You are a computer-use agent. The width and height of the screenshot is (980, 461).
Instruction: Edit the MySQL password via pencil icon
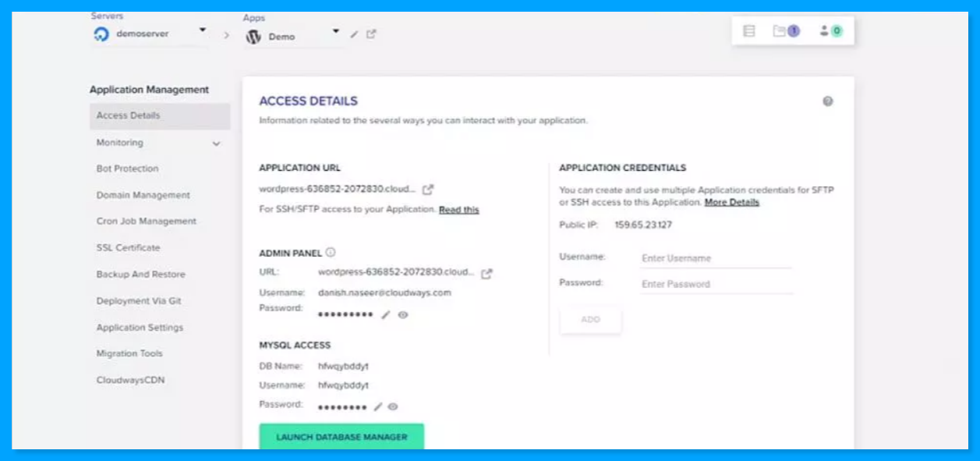377,406
